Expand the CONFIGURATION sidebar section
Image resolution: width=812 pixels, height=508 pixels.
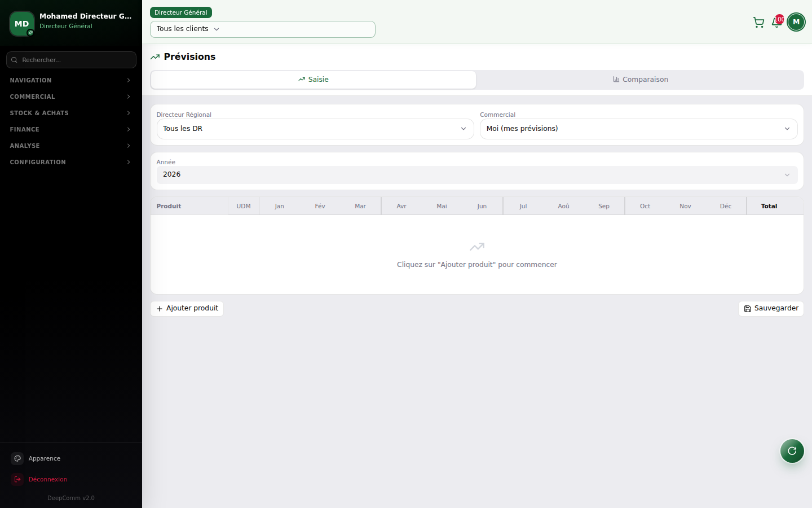pos(71,162)
